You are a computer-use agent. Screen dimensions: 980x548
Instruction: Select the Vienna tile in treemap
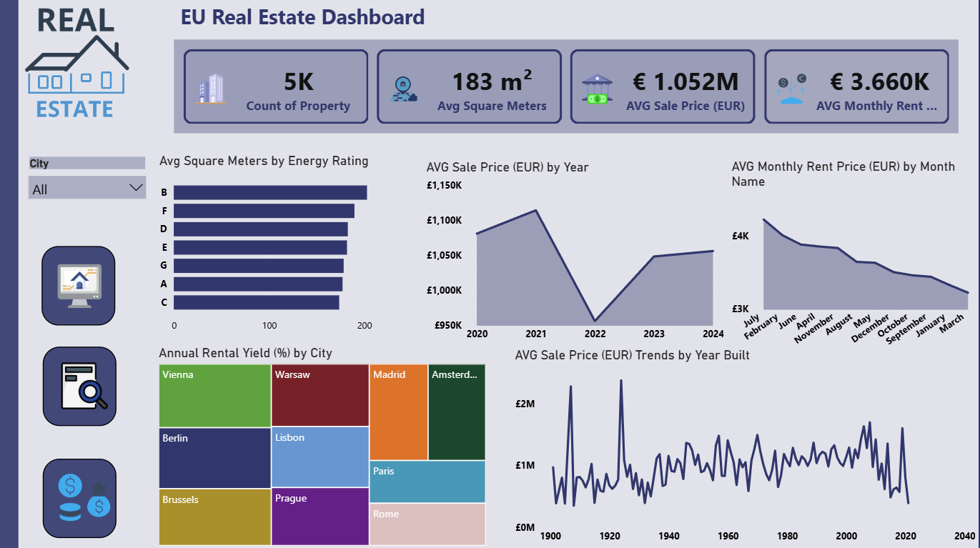tap(214, 396)
